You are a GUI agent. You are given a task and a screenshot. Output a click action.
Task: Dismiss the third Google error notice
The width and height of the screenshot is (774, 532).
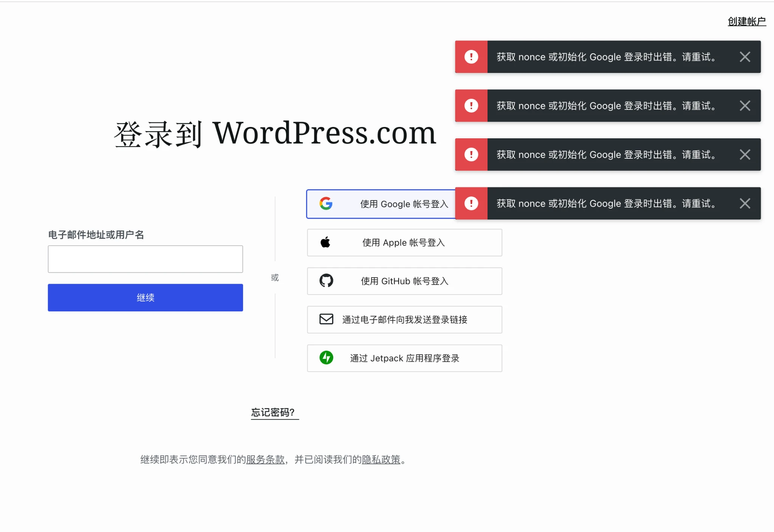click(745, 155)
